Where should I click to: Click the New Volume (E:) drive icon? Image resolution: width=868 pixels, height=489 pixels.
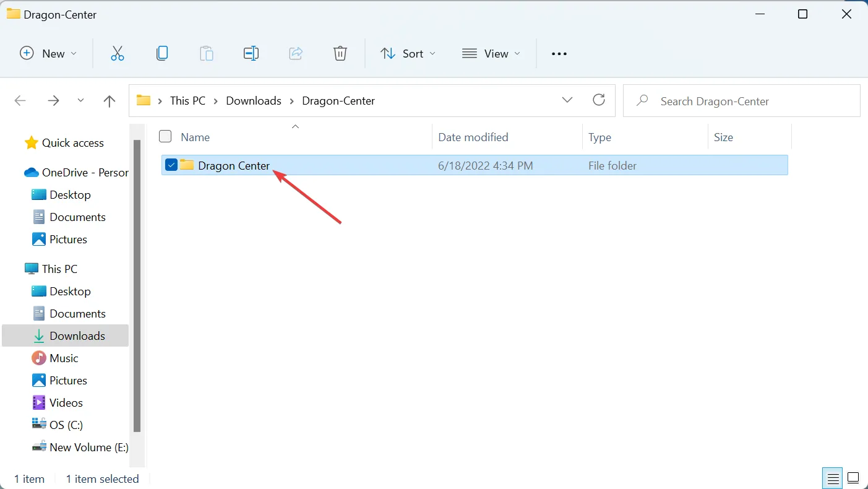tap(39, 448)
